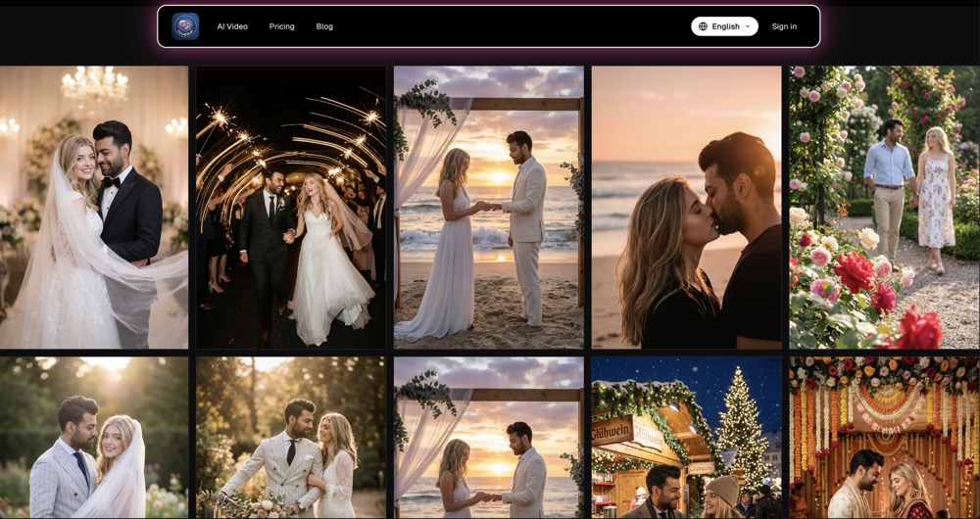
Task: Open the sparkler exit night wedding photo
Action: tap(291, 208)
